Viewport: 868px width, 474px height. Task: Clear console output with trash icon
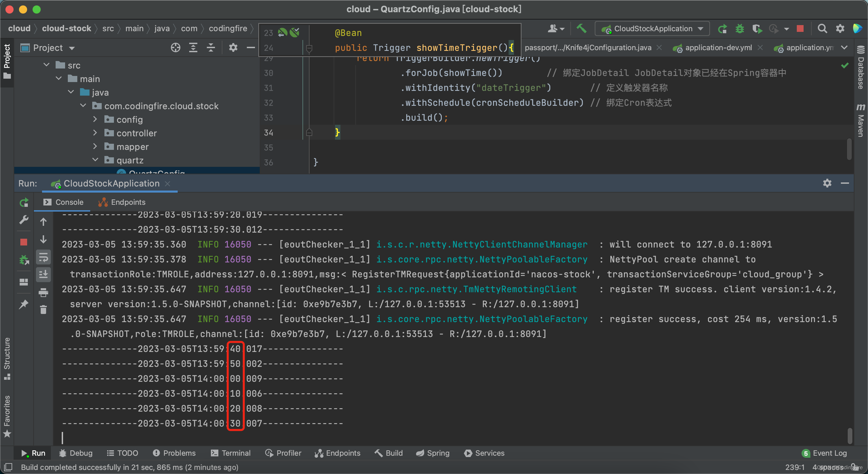click(43, 310)
